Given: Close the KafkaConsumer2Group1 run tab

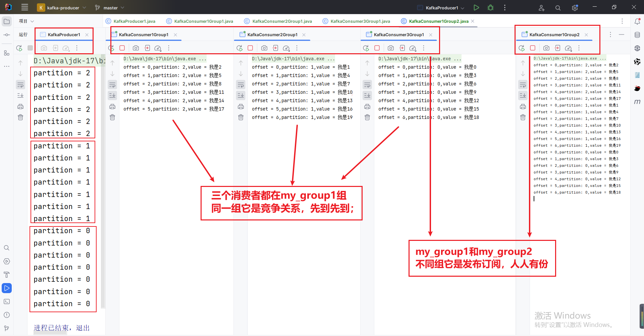Looking at the screenshot, I should [304, 35].
